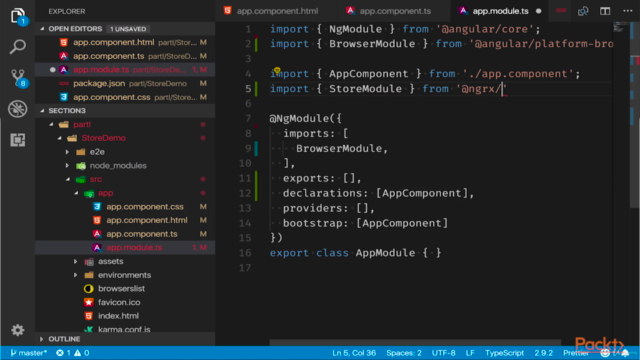Open the Explorer view in activity bar
The image size is (640, 360).
pyautogui.click(x=18, y=16)
